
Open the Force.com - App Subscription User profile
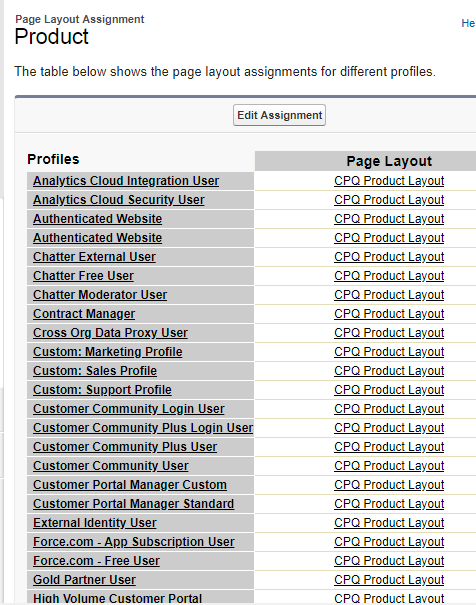133,542
